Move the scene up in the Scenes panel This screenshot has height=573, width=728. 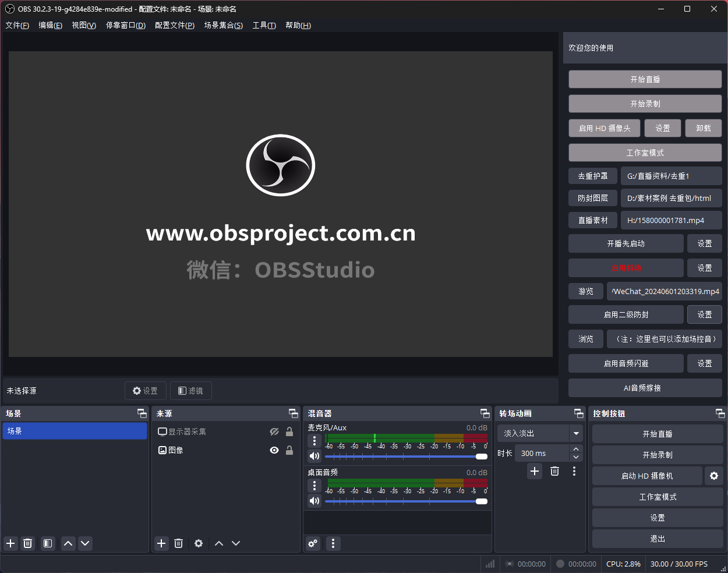68,543
